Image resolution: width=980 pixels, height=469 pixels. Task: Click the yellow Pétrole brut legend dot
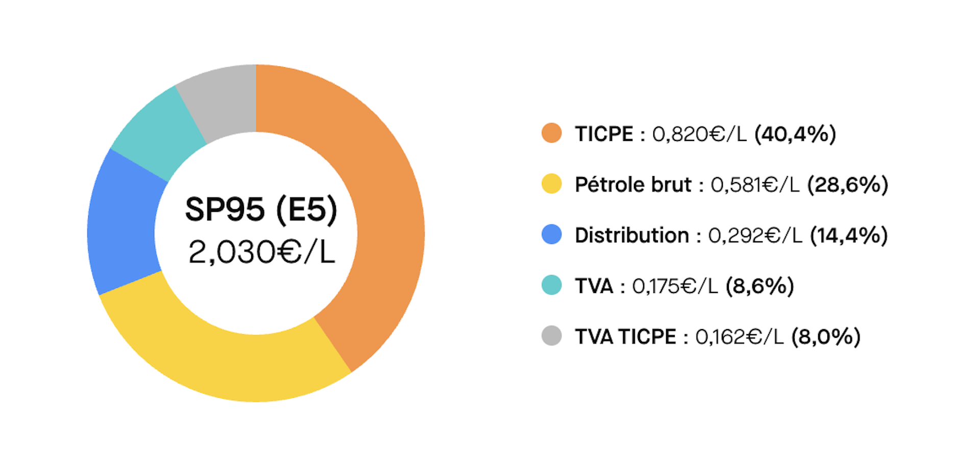(x=551, y=184)
